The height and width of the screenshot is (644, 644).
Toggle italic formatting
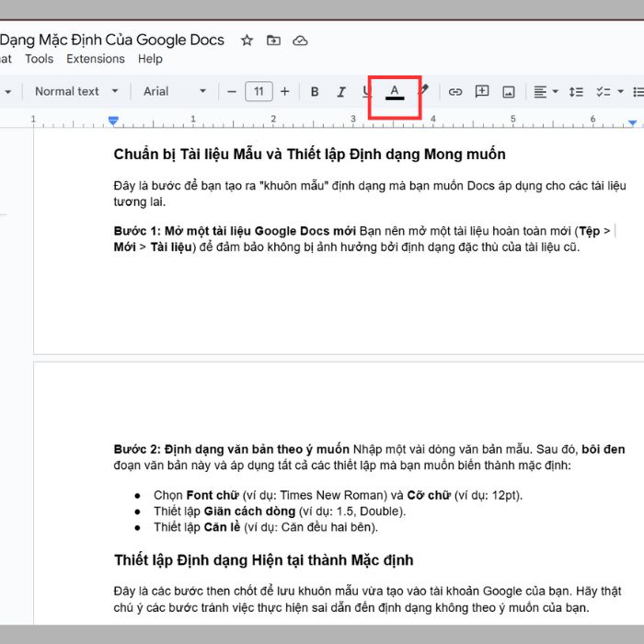pyautogui.click(x=341, y=92)
